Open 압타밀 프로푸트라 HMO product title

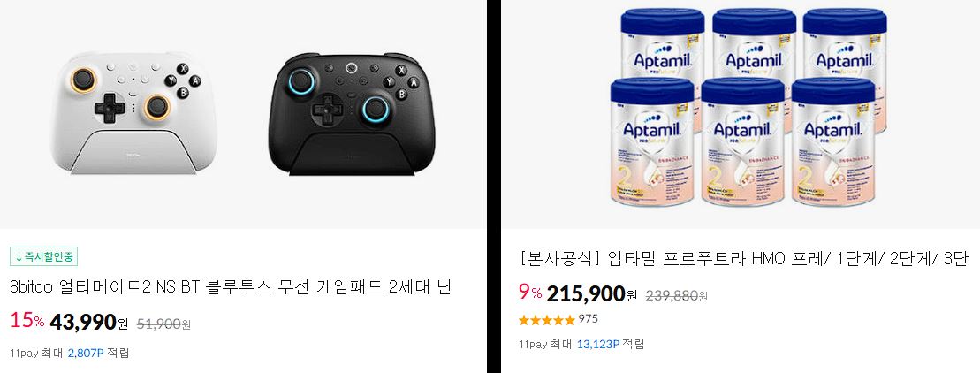click(744, 259)
